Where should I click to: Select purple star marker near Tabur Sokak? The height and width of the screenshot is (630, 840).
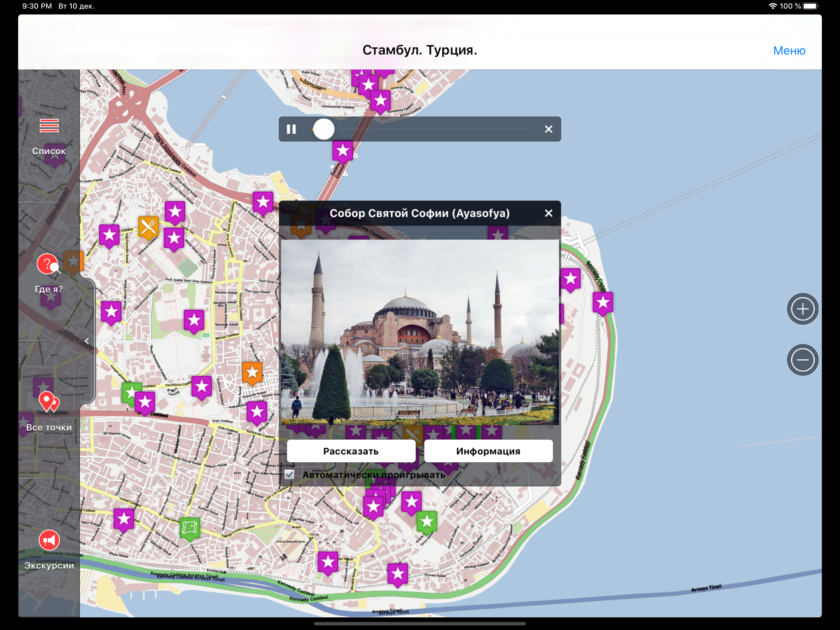(124, 520)
